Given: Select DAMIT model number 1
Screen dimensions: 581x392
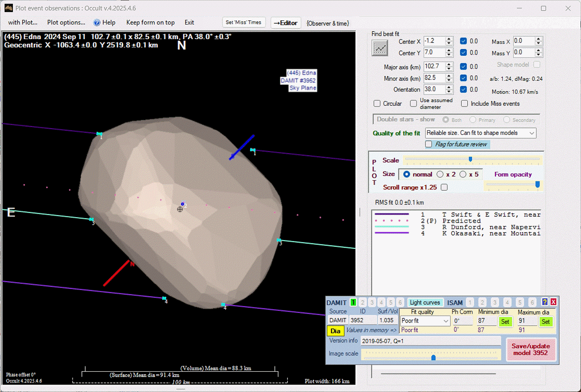Looking at the screenshot, I should click(x=353, y=303).
